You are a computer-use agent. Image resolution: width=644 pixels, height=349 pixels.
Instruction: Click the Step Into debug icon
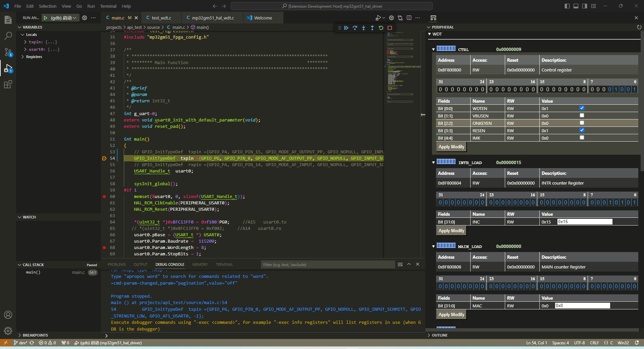364,28
